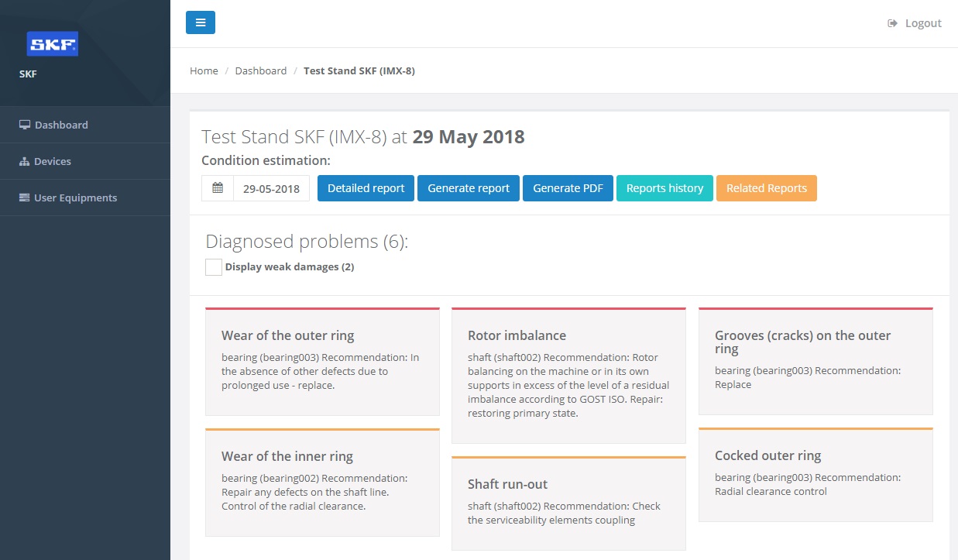The image size is (958, 560).
Task: Click the Generate report button
Action: [469, 188]
